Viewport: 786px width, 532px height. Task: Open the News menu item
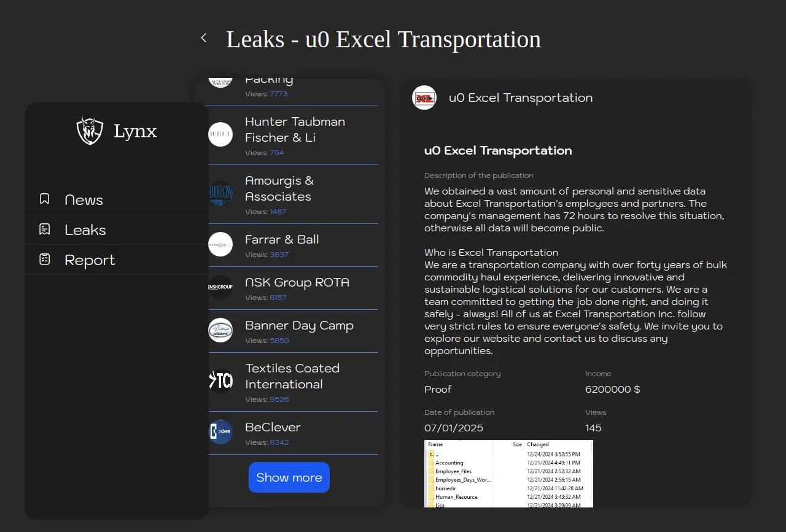coord(84,200)
